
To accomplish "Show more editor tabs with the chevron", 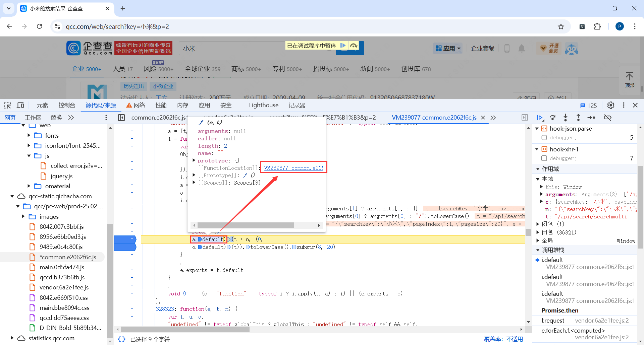I will tap(493, 118).
